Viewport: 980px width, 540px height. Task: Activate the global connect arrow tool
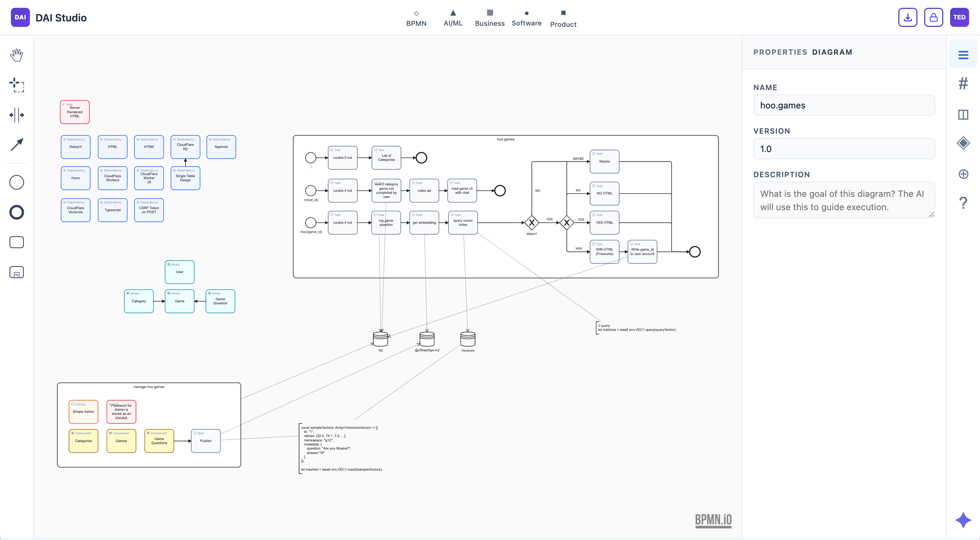(x=16, y=145)
